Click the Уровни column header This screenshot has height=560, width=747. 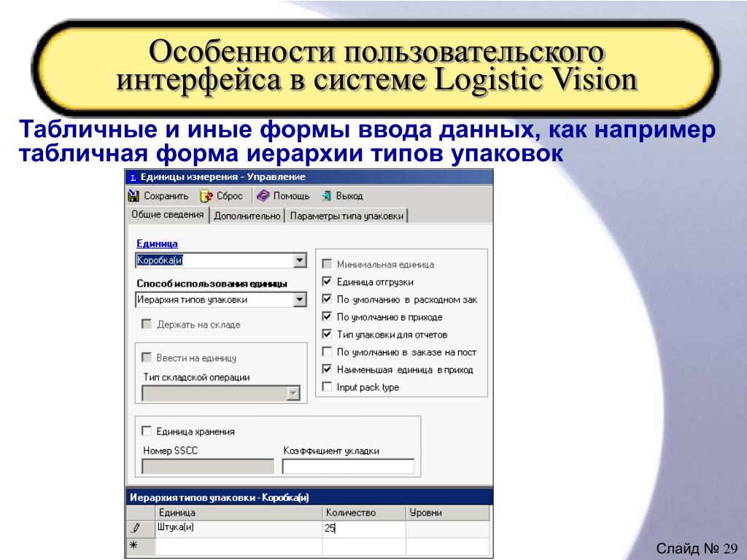(x=447, y=513)
